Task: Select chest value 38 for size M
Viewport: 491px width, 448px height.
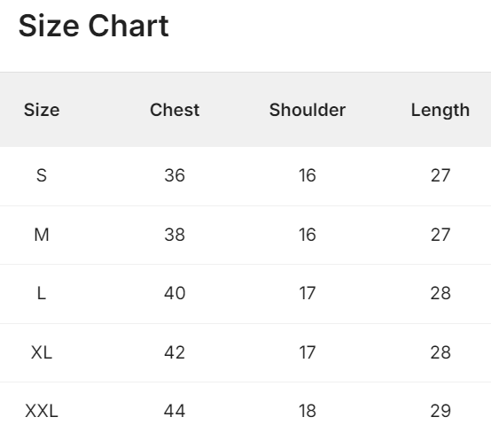Action: coord(175,235)
